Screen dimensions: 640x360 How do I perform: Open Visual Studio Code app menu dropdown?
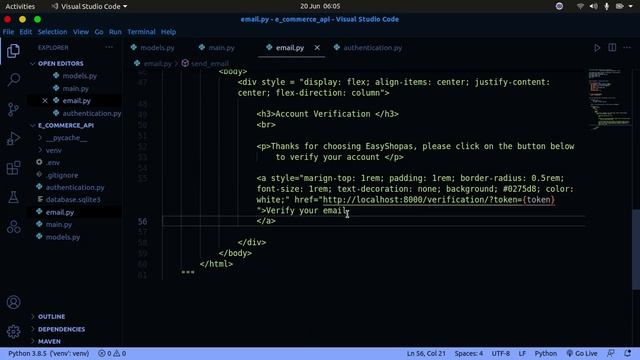point(89,6)
